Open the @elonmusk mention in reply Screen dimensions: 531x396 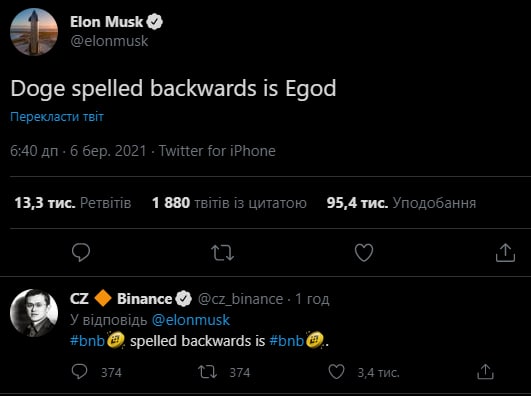coord(191,320)
